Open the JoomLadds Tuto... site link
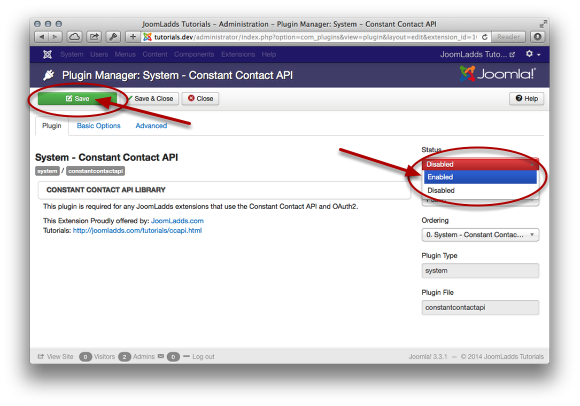580x406 pixels. point(477,54)
